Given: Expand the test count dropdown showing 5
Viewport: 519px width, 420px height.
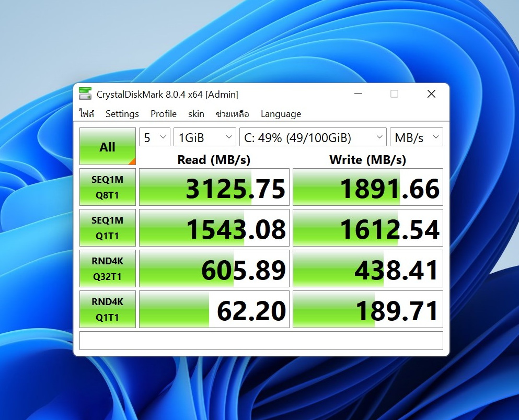Looking at the screenshot, I should 155,137.
